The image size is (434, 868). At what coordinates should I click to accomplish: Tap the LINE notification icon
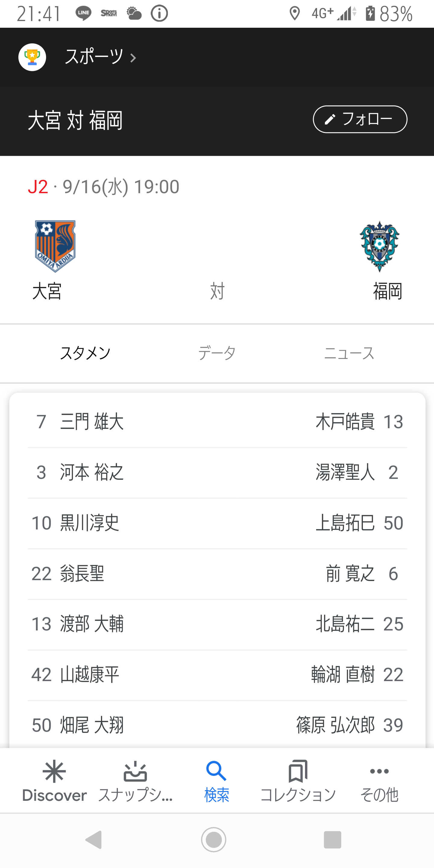83,14
